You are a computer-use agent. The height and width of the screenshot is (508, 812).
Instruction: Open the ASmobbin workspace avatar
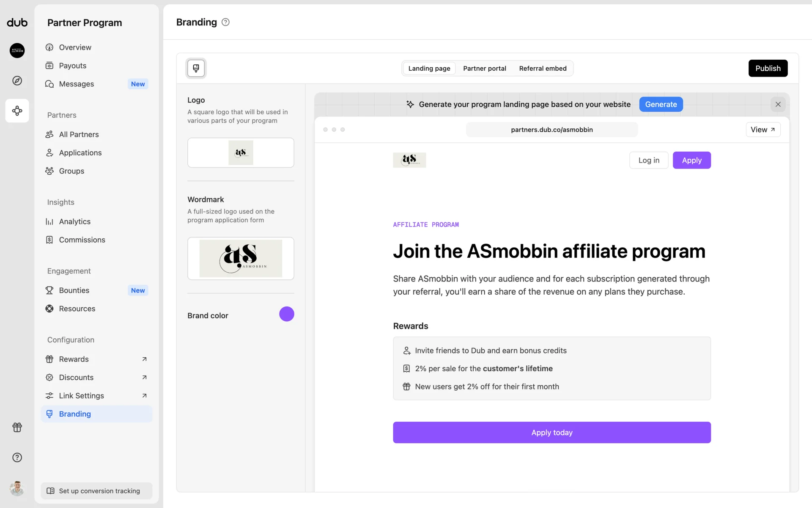pyautogui.click(x=17, y=50)
